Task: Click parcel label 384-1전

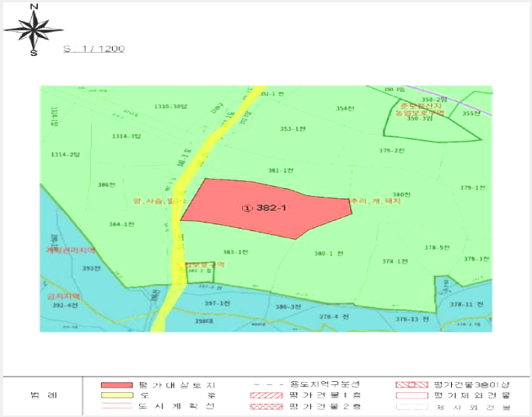Action: 121,225
